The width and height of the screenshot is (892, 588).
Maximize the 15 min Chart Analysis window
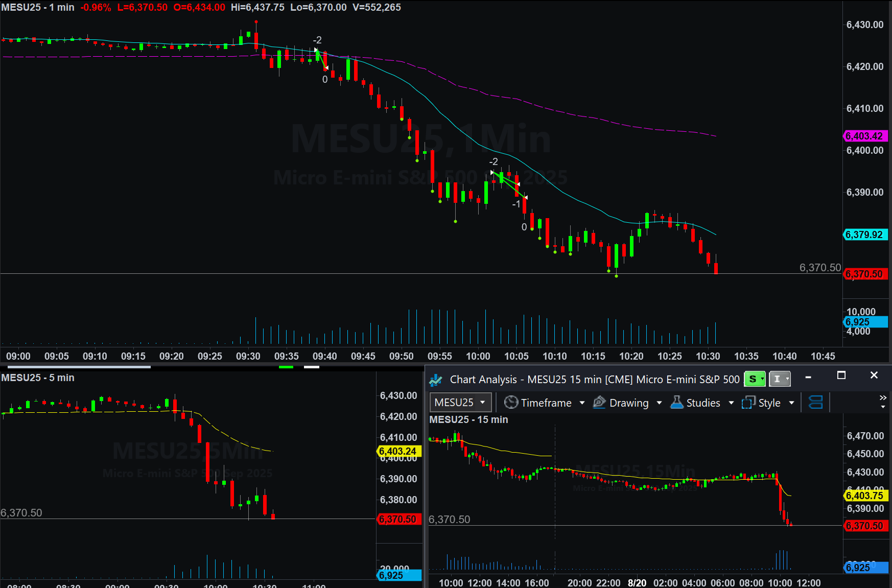841,375
